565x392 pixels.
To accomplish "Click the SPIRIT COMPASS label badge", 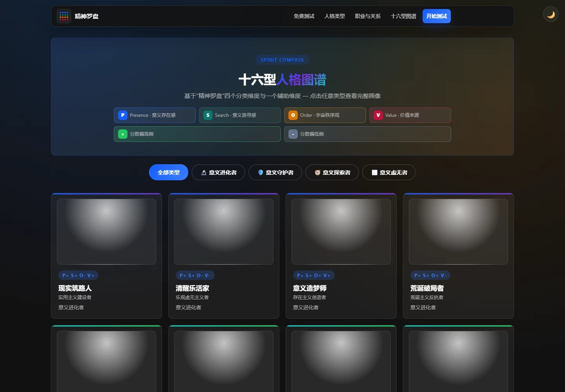I will 282,60.
